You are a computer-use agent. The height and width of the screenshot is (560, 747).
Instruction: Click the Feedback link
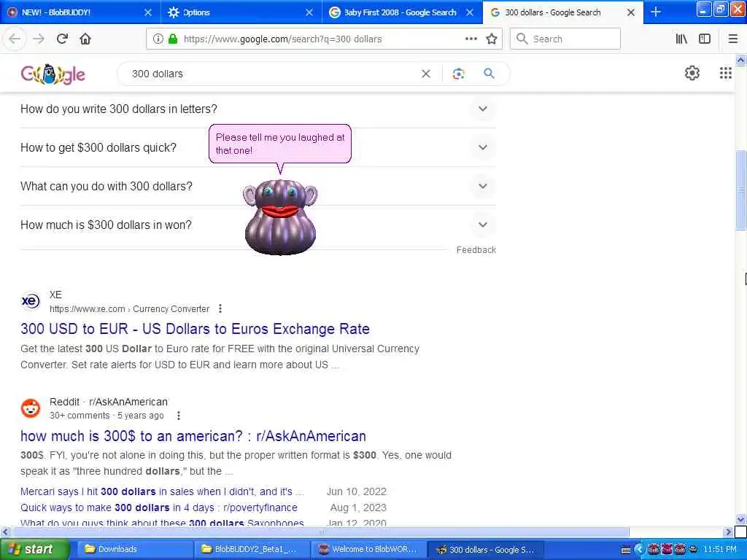(x=476, y=250)
